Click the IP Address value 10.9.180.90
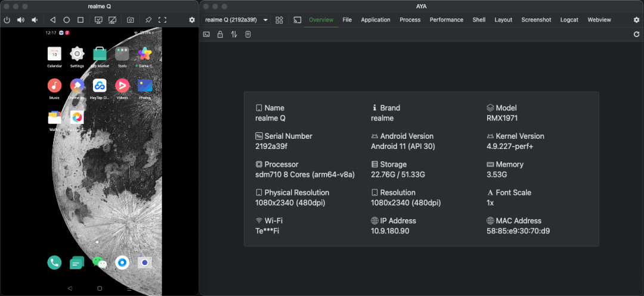The width and height of the screenshot is (644, 296). tap(390, 231)
